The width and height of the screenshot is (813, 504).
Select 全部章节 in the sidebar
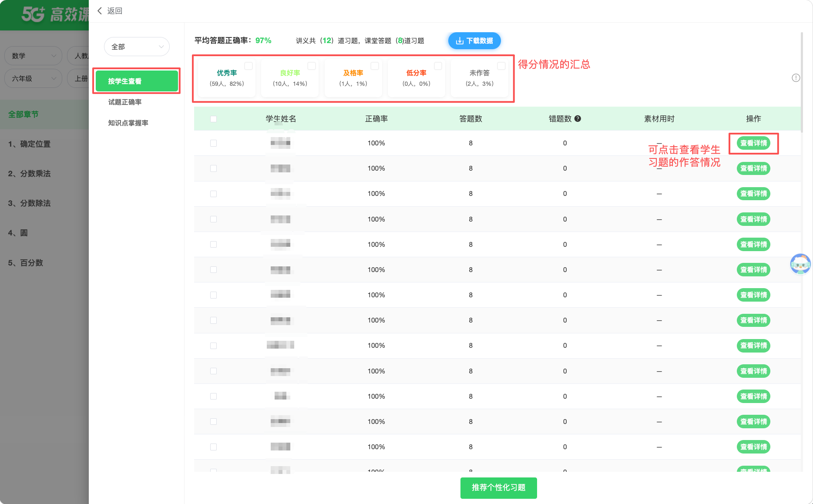[44, 114]
